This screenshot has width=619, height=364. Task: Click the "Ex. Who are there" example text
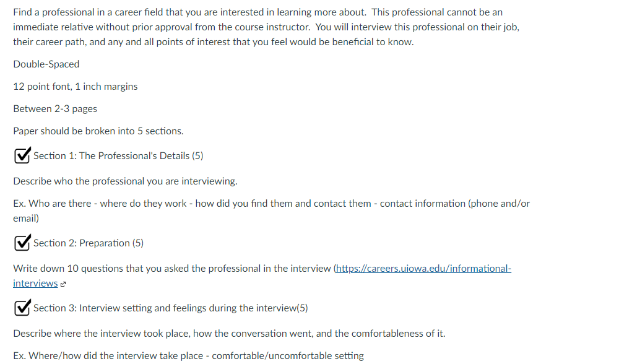coord(272,211)
